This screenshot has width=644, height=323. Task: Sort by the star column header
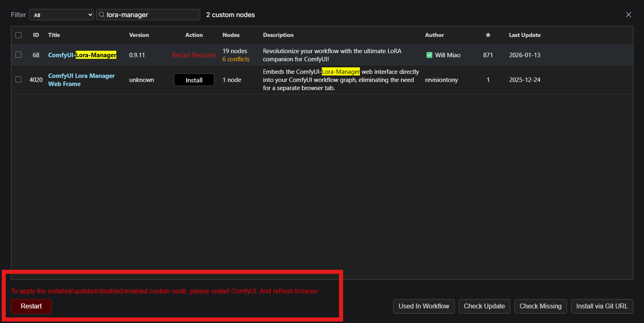pos(488,35)
